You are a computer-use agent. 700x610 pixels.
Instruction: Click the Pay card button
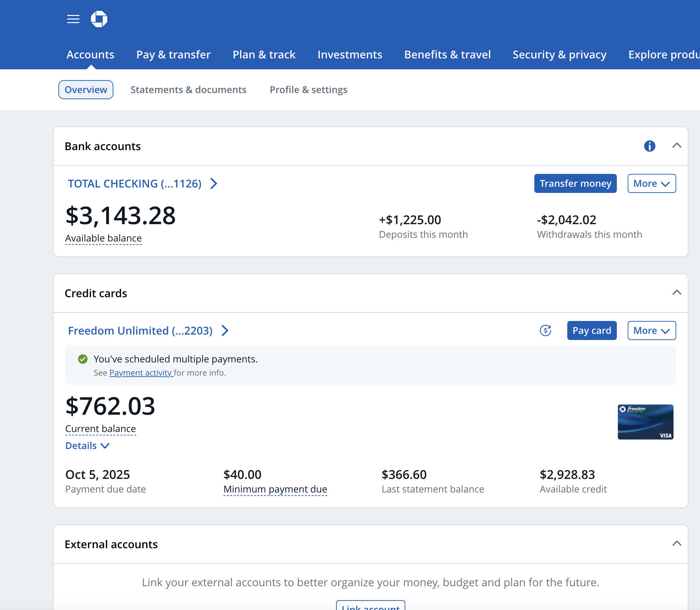(591, 330)
